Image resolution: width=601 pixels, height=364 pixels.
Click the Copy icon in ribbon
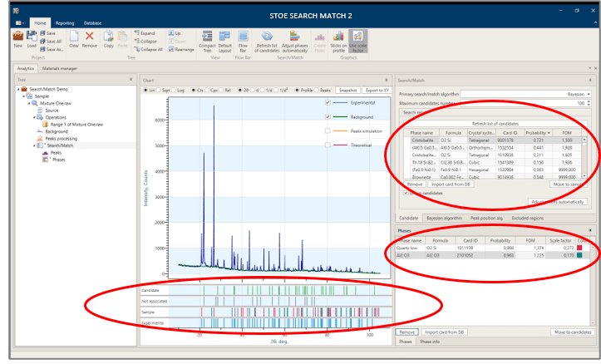[x=108, y=36]
